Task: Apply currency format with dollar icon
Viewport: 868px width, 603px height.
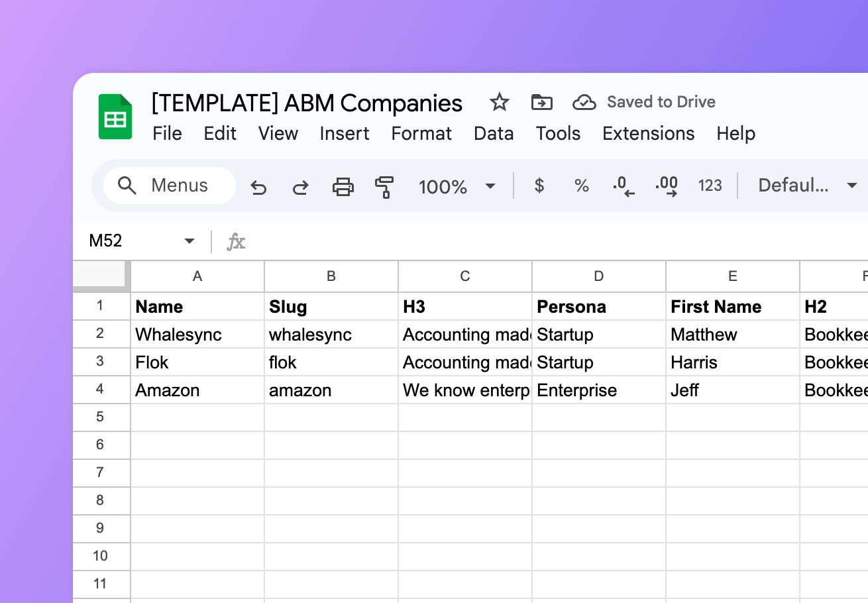Action: 539,186
